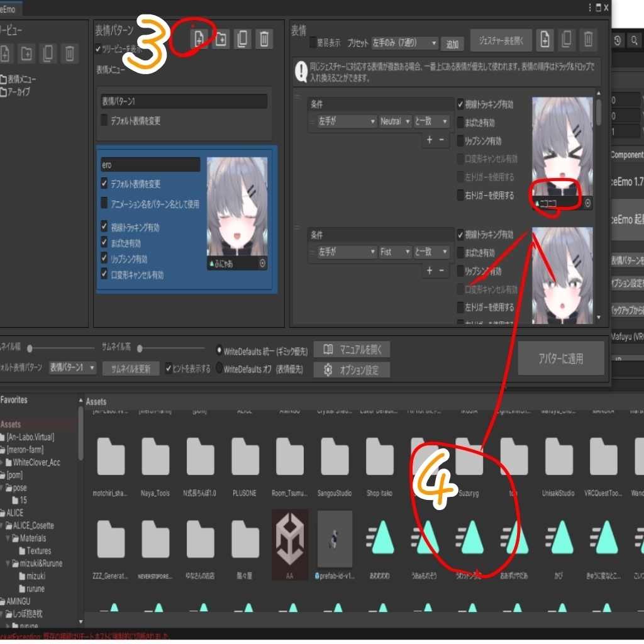Click the add expression document icon in the 表情 panel
Viewport: 644px width, 644px height.
click(545, 40)
